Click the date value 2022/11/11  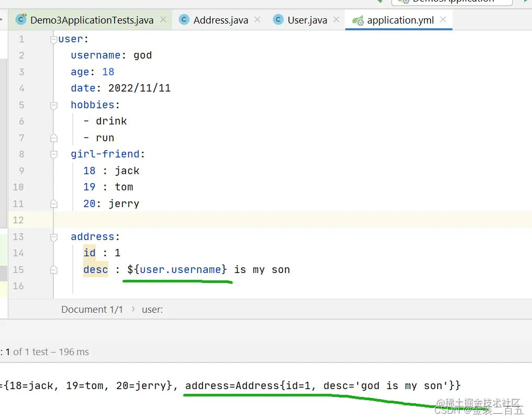click(x=140, y=88)
